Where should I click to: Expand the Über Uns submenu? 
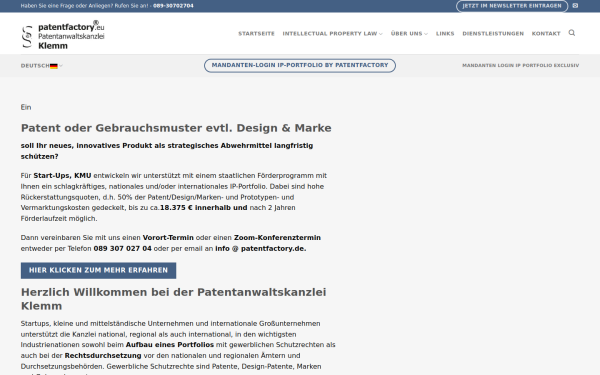pos(409,34)
